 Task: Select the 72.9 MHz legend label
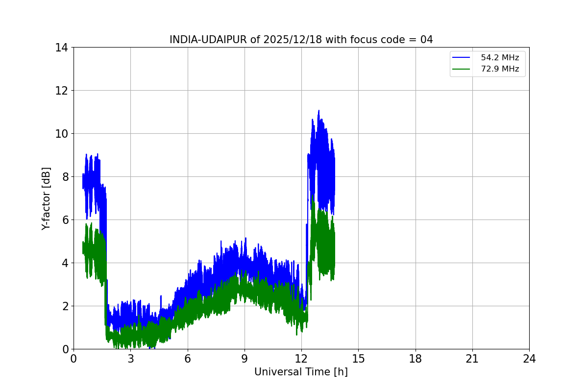(x=500, y=69)
